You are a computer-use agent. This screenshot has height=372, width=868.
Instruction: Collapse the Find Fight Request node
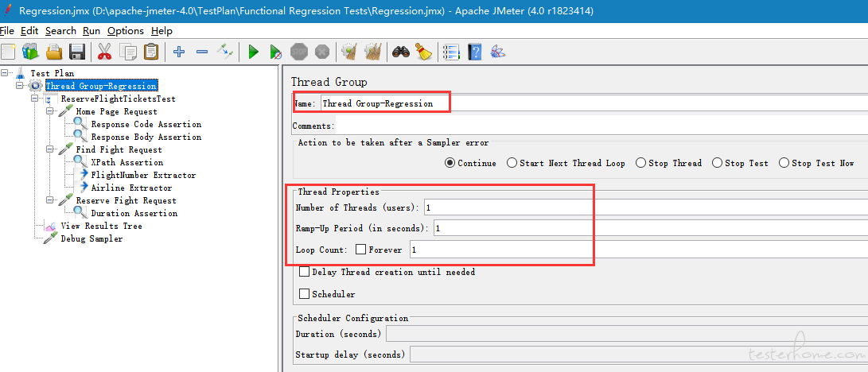[x=50, y=149]
